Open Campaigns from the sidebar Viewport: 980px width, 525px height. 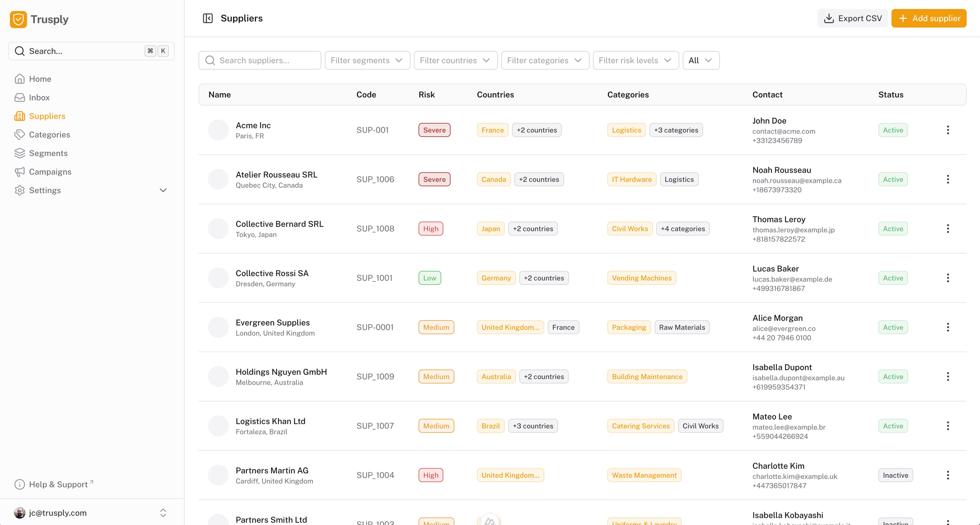[50, 172]
